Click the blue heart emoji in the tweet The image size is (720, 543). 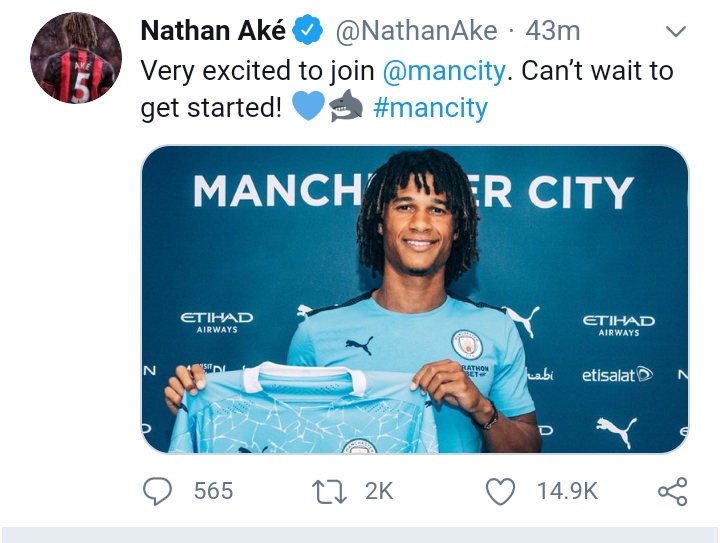(309, 106)
